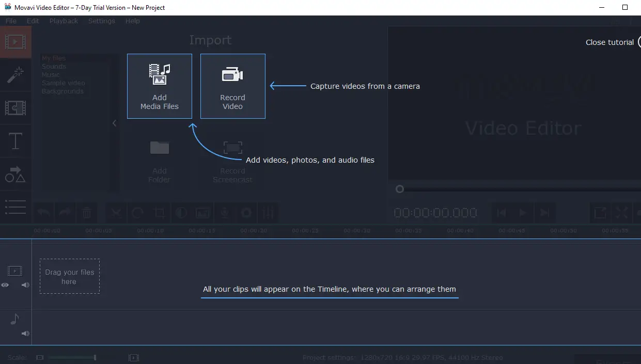The width and height of the screenshot is (641, 364).
Task: Switch the preview to full screen
Action: (622, 212)
